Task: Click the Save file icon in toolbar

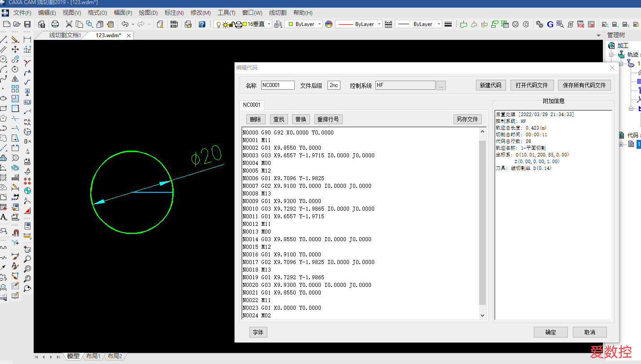Action: point(27,24)
